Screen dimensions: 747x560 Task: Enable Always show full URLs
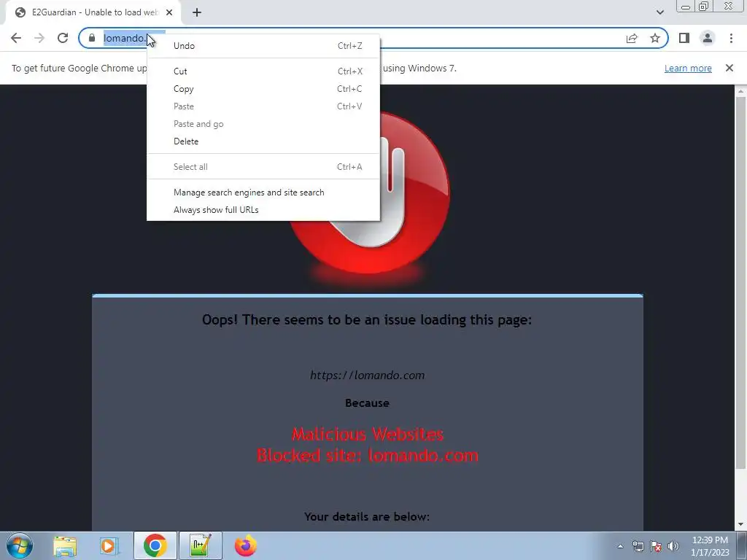point(263,210)
